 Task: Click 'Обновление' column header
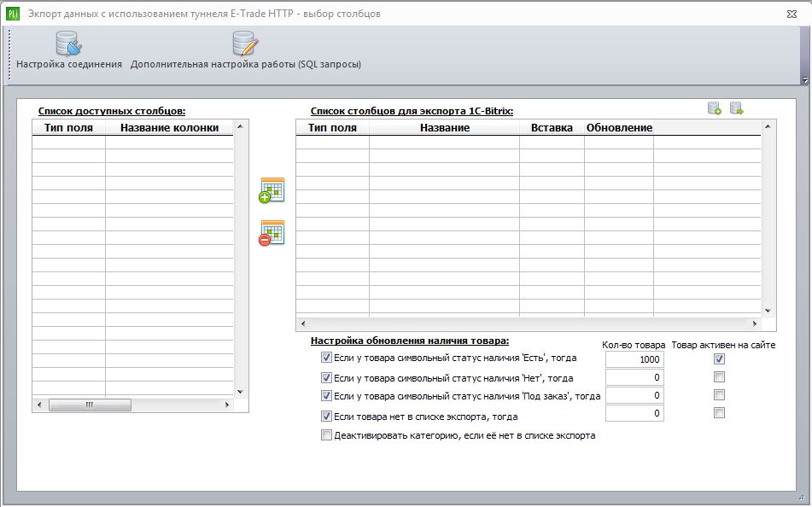pyautogui.click(x=619, y=128)
